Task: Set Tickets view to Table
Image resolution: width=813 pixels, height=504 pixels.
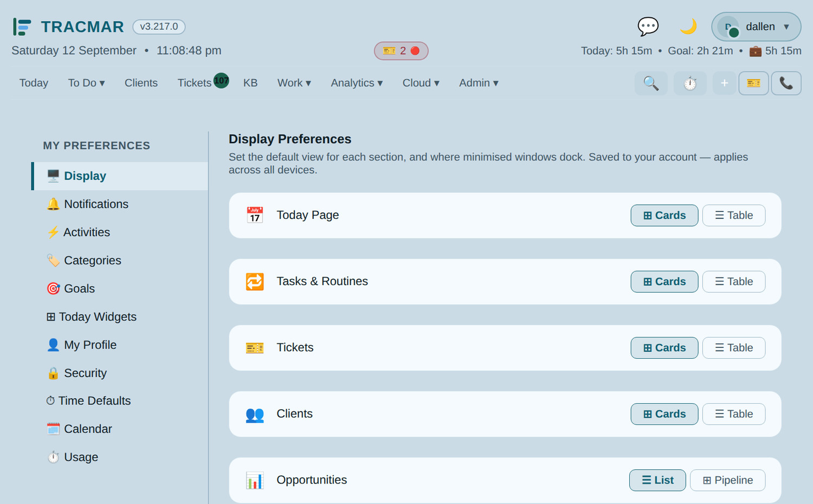Action: point(734,348)
